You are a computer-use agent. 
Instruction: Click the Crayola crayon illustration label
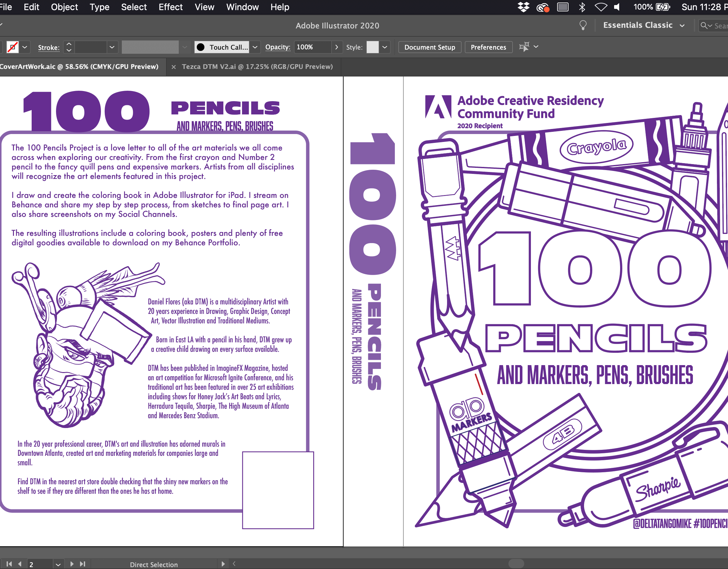[x=596, y=147]
